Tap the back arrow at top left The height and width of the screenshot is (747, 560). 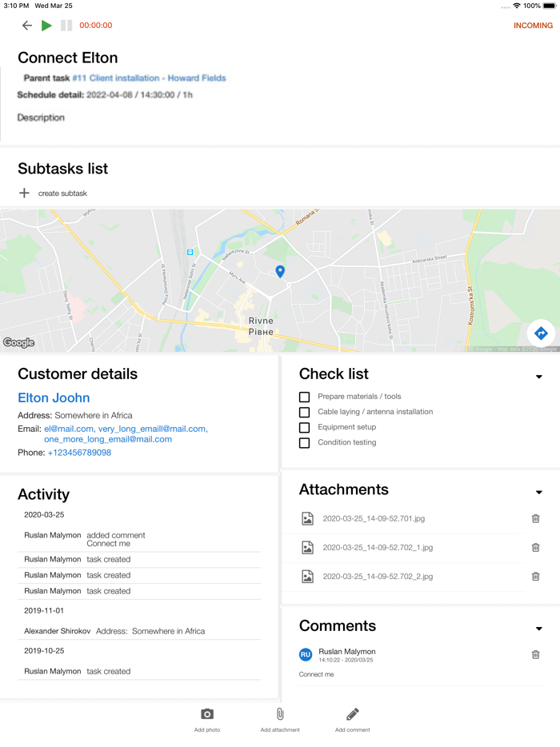point(26,25)
